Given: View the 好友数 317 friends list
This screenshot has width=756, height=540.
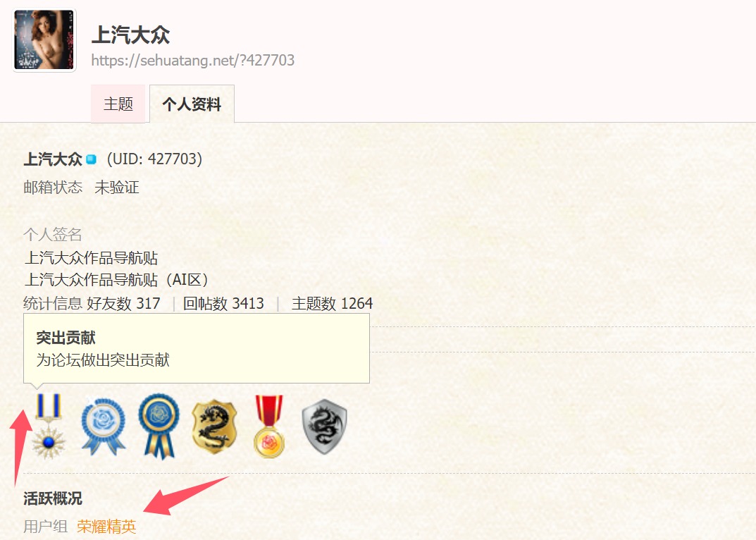Looking at the screenshot, I should click(123, 303).
